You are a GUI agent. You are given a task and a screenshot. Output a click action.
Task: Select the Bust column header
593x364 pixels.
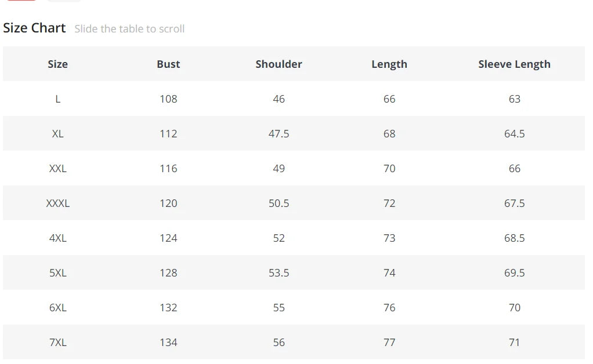[x=168, y=64]
